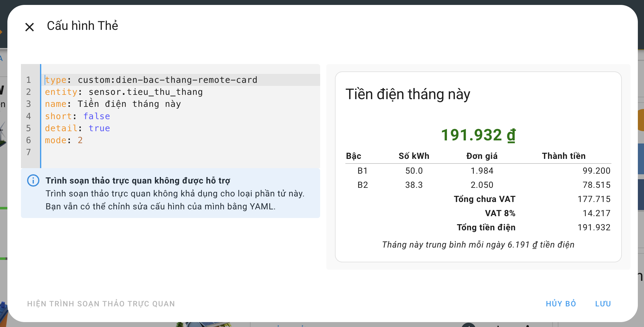Screen dimensions: 644x327
Task: Click the VAT 8% row label
Action: point(500,213)
